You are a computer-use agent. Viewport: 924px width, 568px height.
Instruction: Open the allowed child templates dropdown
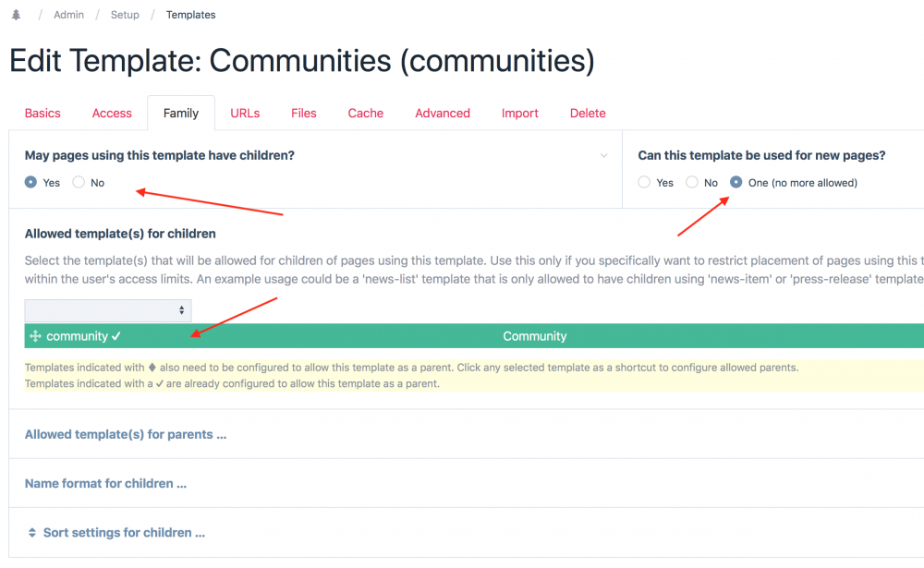click(x=108, y=310)
